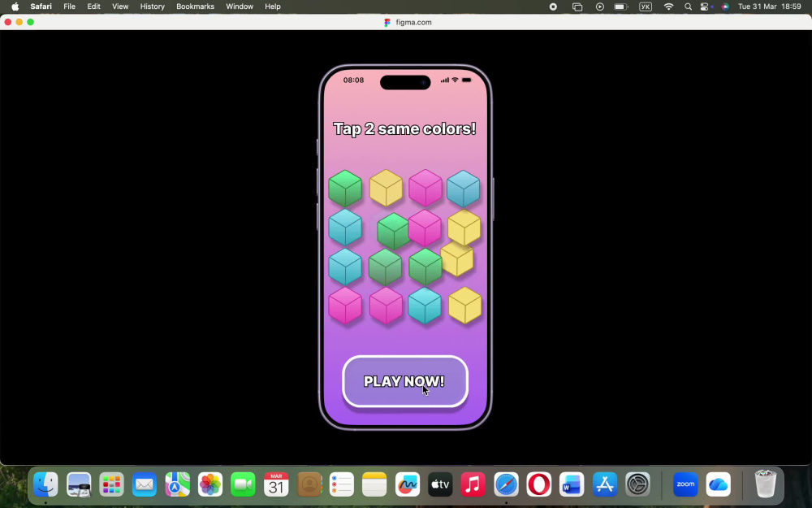Click the 'Tap 2 same colors!' heading

tap(404, 128)
